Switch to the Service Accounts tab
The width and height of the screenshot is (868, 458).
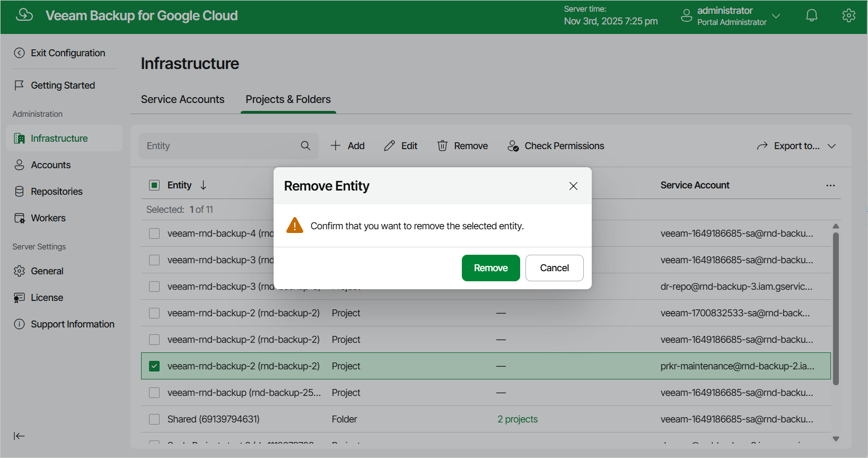pos(182,99)
